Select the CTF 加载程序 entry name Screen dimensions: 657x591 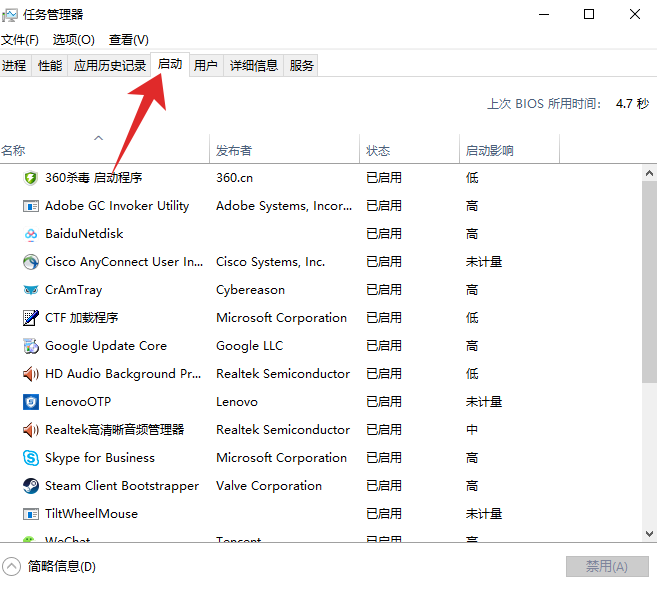(x=82, y=318)
